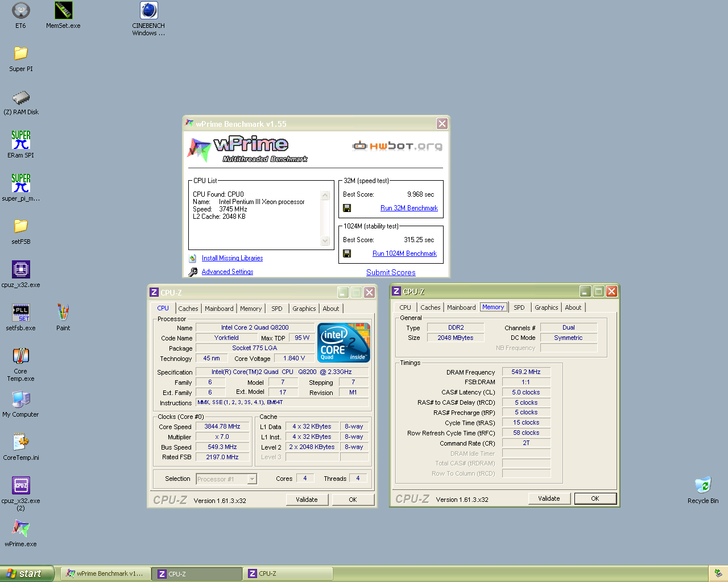Open Graphics tab in right CPU-Z window
Screen dimensions: 728x582
pyautogui.click(x=547, y=307)
